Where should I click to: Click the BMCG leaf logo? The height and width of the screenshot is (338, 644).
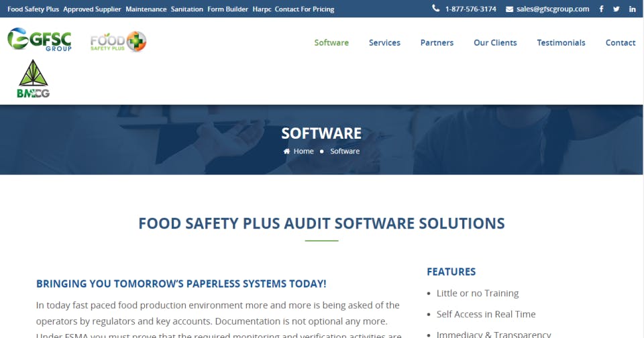[x=34, y=78]
